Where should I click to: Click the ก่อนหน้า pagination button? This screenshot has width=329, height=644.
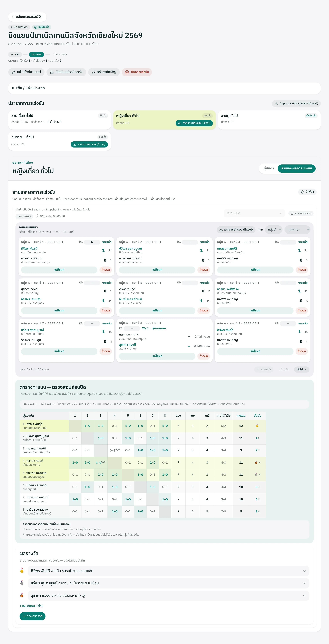(264, 369)
